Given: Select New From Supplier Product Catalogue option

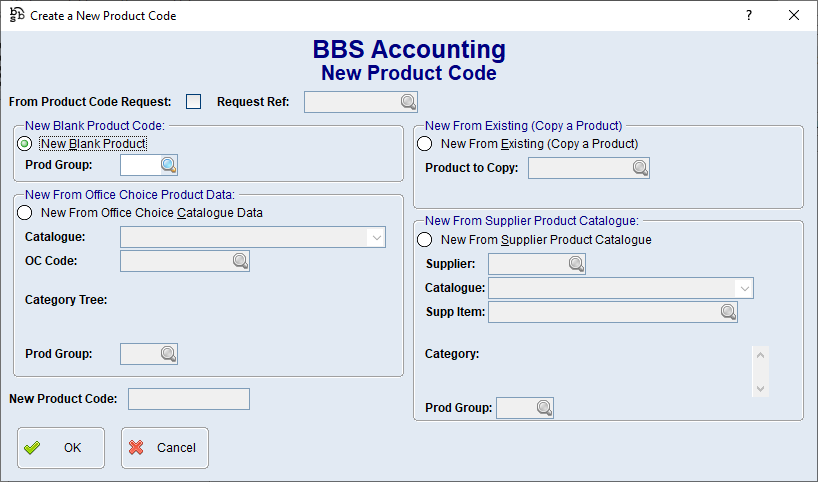Looking at the screenshot, I should [425, 240].
